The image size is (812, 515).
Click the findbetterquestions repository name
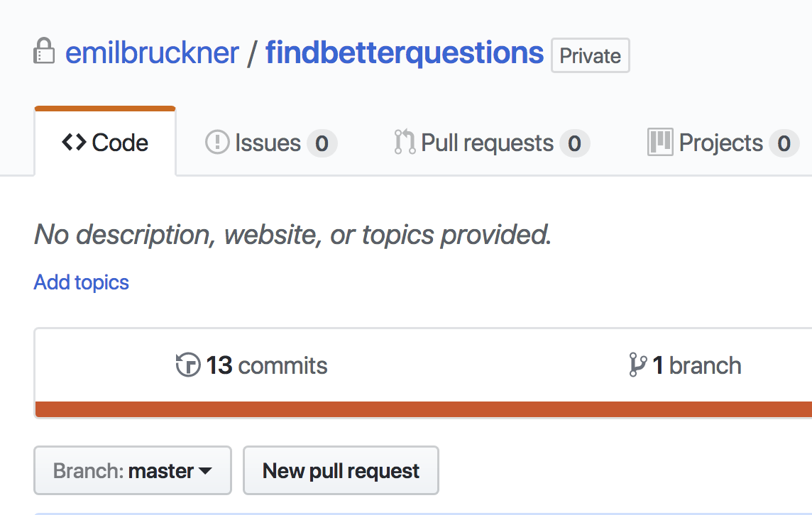coord(405,53)
